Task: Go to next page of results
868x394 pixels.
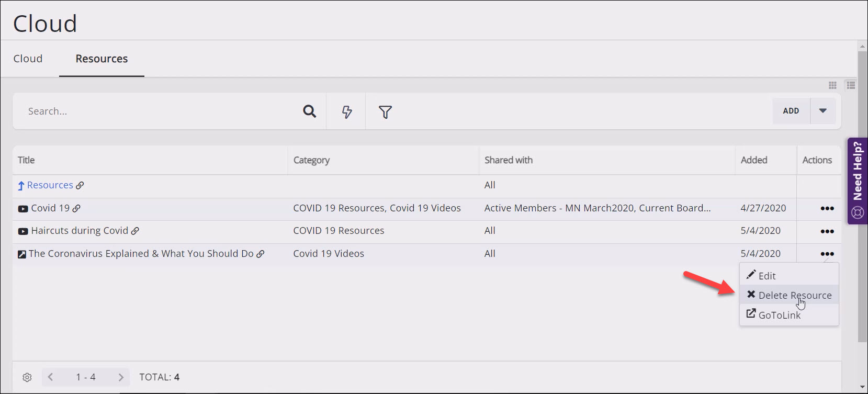Action: (121, 377)
